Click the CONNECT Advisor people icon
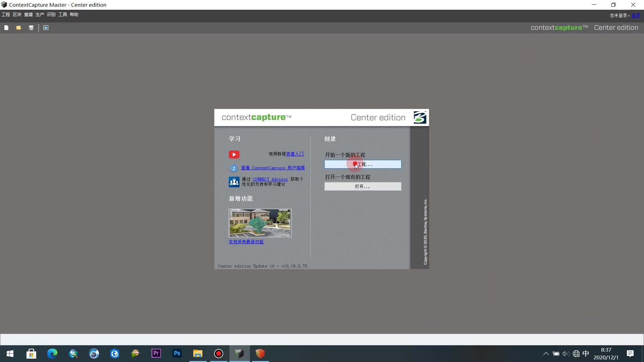 point(234,182)
